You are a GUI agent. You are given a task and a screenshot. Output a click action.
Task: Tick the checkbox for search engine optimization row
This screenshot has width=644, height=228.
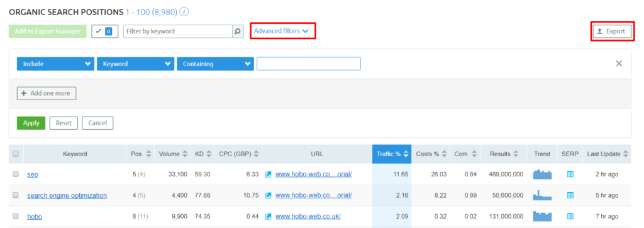pyautogui.click(x=16, y=195)
